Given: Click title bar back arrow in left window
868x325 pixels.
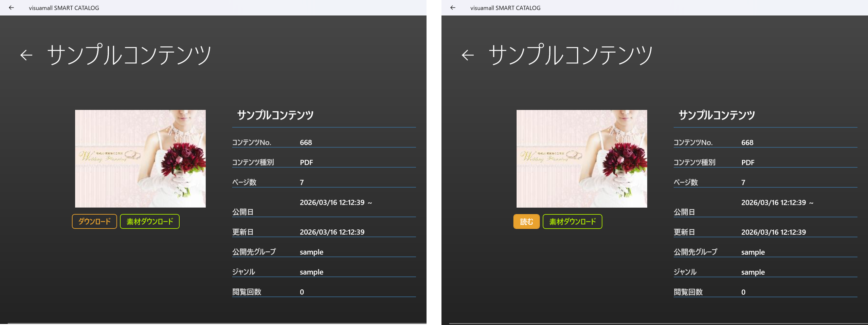Looking at the screenshot, I should pyautogui.click(x=11, y=8).
